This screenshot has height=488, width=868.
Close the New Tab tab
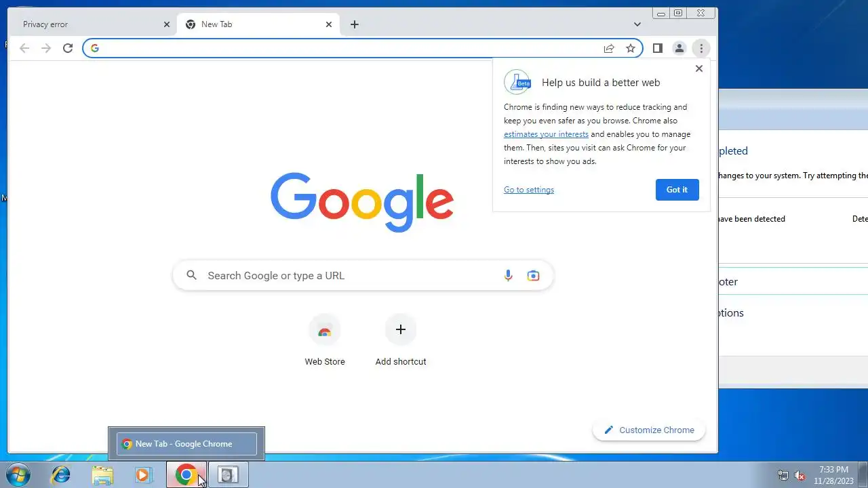click(x=329, y=24)
